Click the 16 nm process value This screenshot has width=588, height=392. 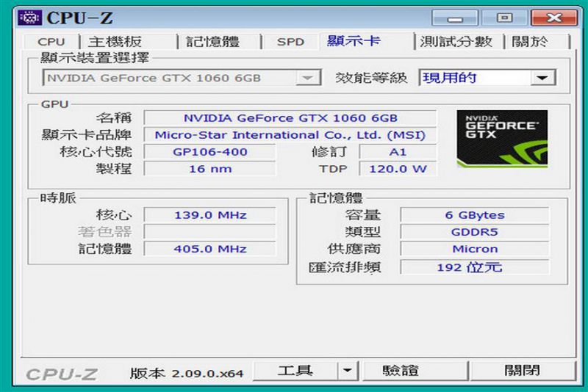pos(210,169)
